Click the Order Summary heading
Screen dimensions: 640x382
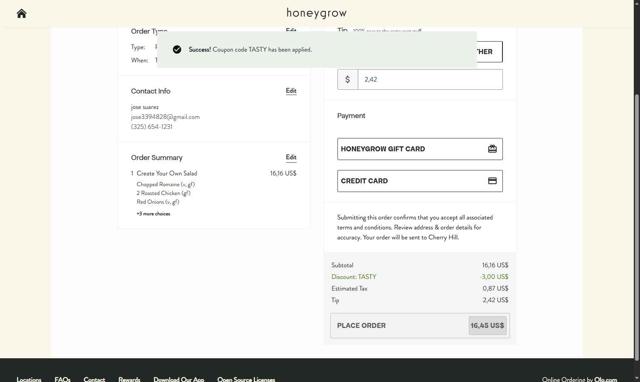(x=157, y=158)
